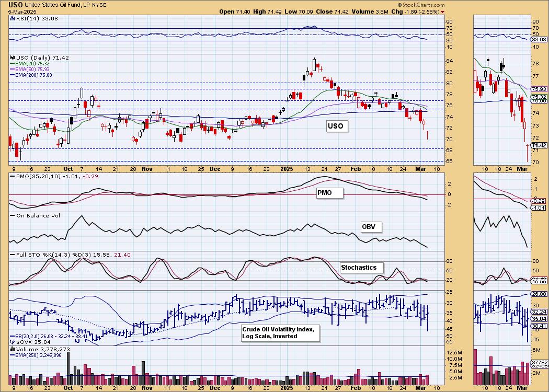
Task: Click the Close 71.42 value in header
Action: (332, 11)
